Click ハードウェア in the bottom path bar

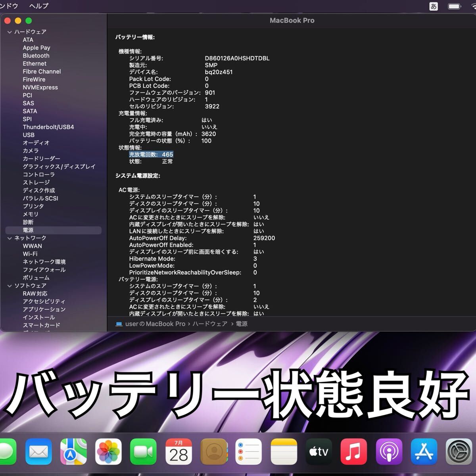(x=210, y=324)
